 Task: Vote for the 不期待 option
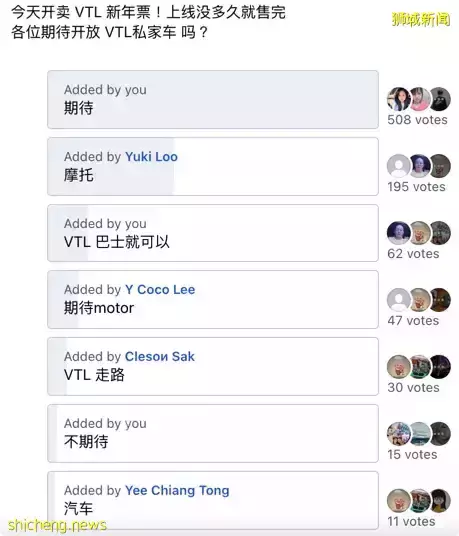(x=213, y=433)
